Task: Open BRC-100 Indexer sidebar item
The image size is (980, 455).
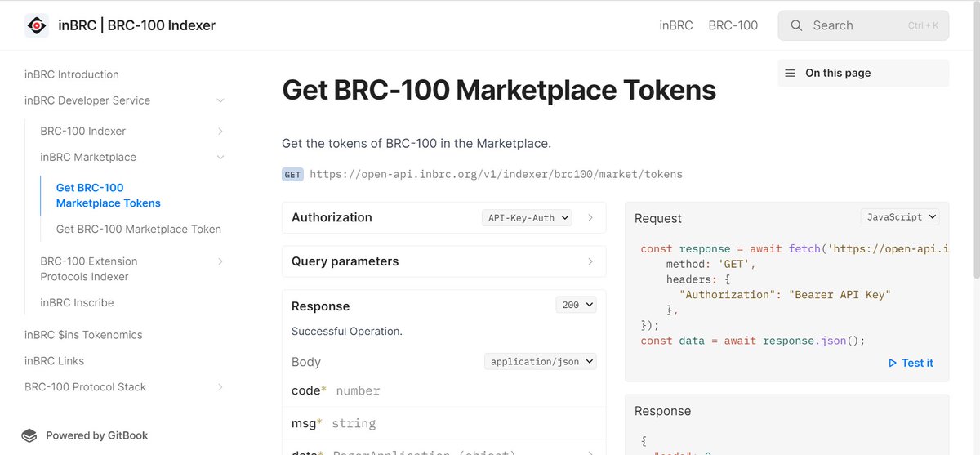Action: coord(82,132)
